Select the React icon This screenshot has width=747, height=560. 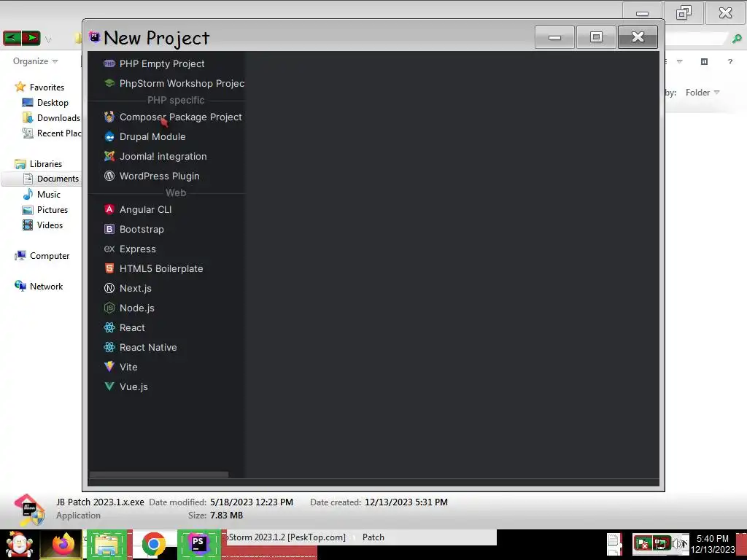tap(109, 327)
